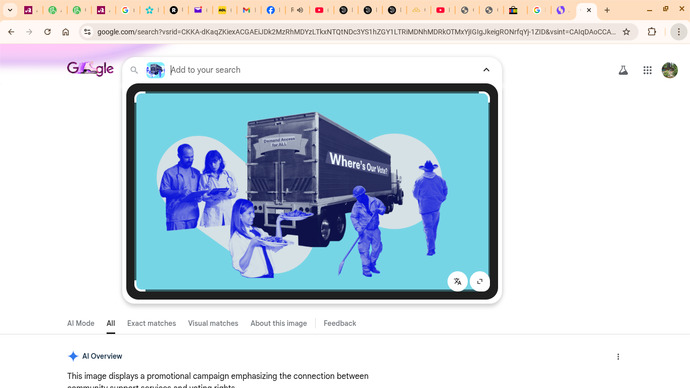
Task: Open the extensions puzzle icon
Action: 652,32
